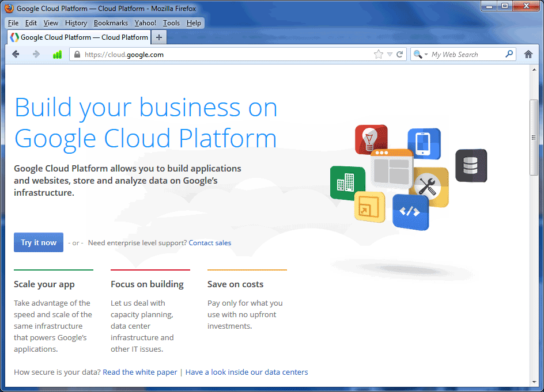Minimize the Firefox window
The image size is (544, 392).
[489, 6]
